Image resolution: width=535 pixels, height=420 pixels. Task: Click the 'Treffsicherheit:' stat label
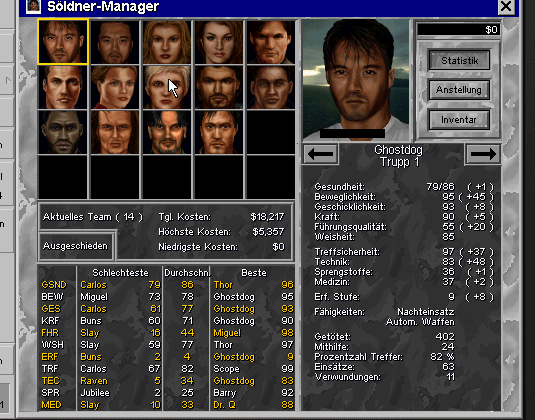(x=347, y=252)
